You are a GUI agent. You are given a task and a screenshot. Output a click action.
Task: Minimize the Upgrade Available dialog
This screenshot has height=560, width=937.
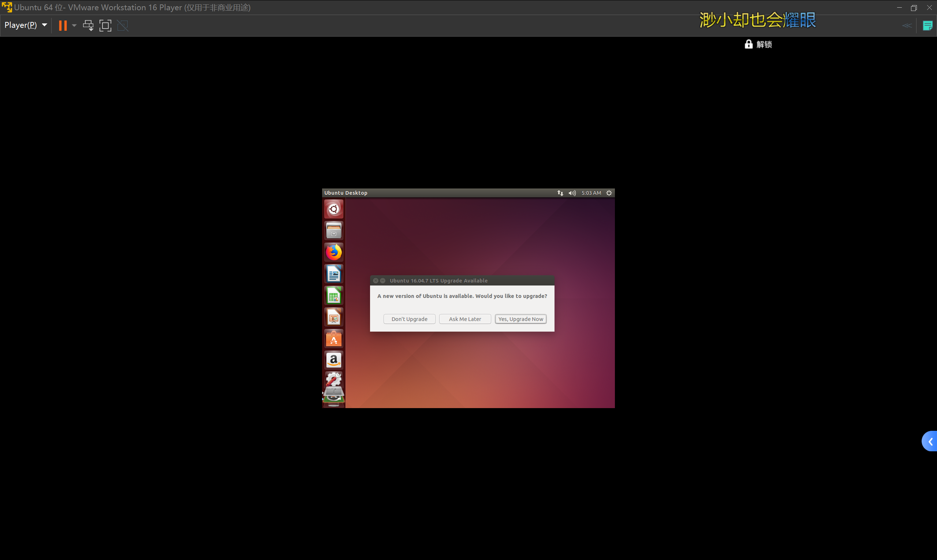(382, 280)
